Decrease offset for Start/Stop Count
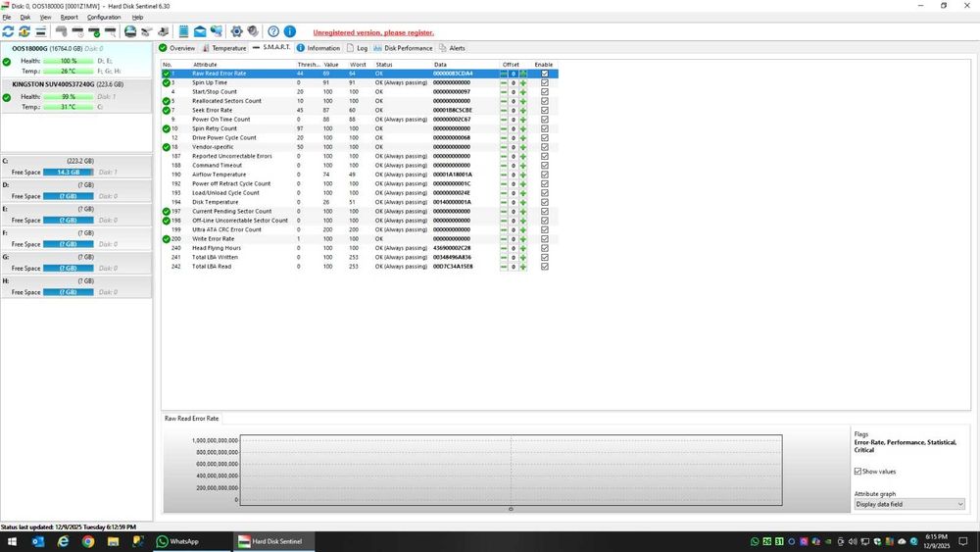The height and width of the screenshot is (552, 980). click(x=504, y=92)
